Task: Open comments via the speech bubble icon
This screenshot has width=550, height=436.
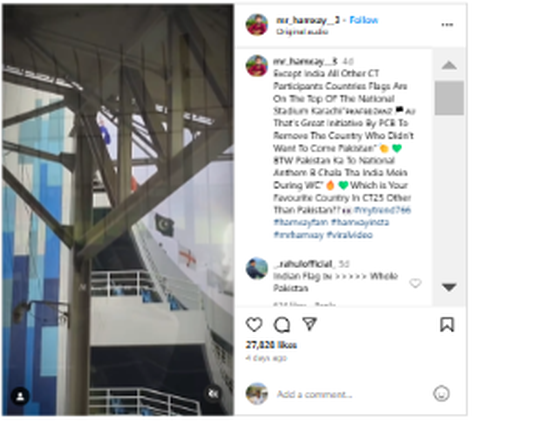Action: tap(282, 324)
